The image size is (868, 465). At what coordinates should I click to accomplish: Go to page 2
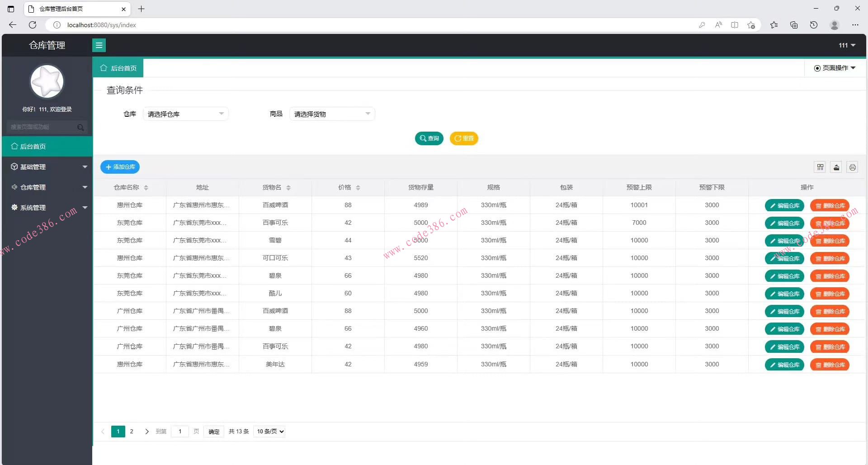[x=132, y=432]
